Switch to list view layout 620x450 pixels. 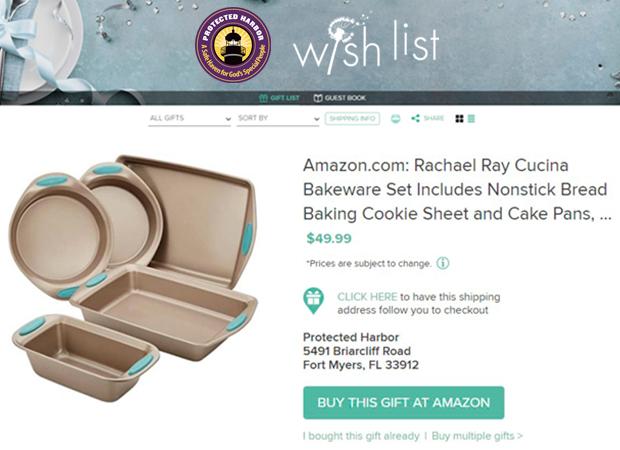click(x=471, y=119)
